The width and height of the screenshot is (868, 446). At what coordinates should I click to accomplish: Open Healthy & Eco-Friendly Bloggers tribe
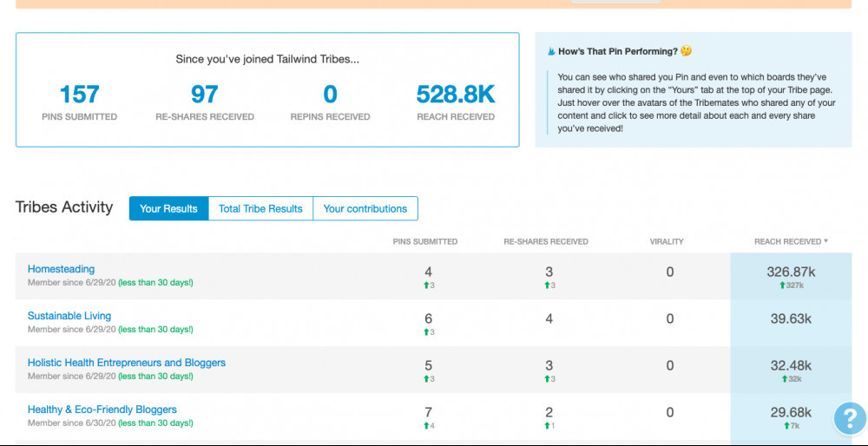tap(102, 410)
